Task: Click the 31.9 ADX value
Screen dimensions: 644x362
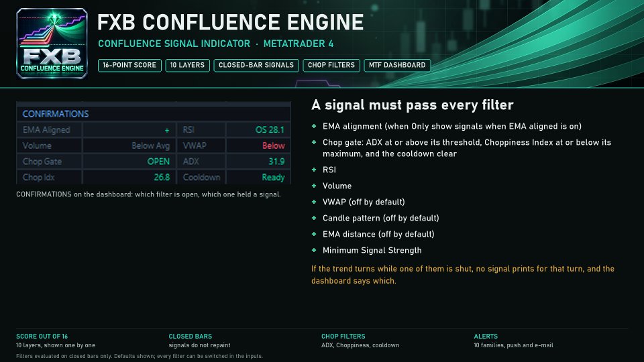Action: [x=276, y=162]
